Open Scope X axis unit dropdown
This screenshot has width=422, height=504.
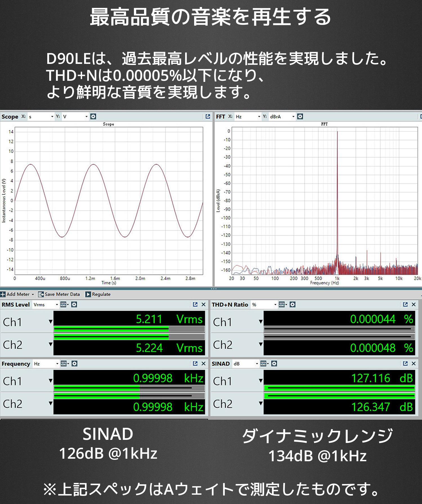click(41, 117)
